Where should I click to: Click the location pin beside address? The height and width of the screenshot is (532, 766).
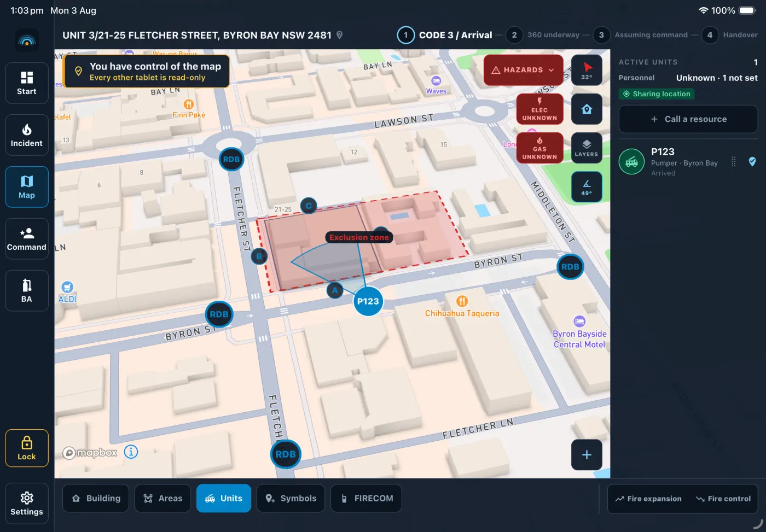(x=340, y=35)
